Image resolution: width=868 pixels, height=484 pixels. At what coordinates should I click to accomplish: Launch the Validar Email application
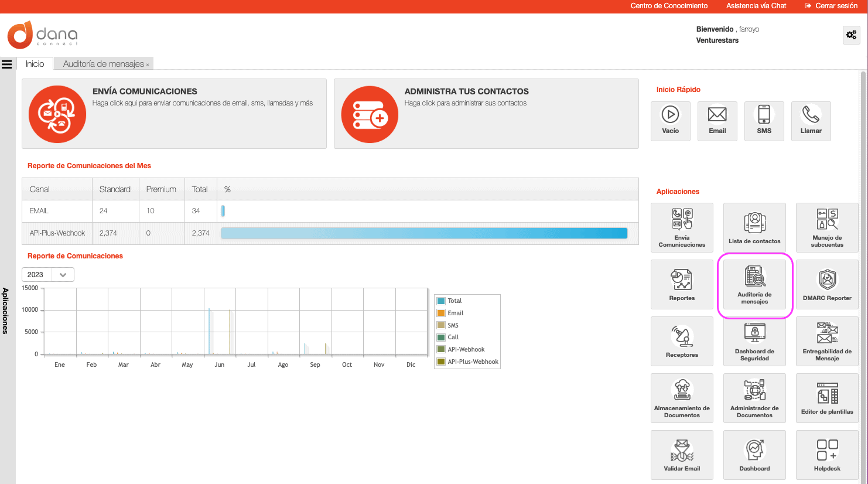682,455
